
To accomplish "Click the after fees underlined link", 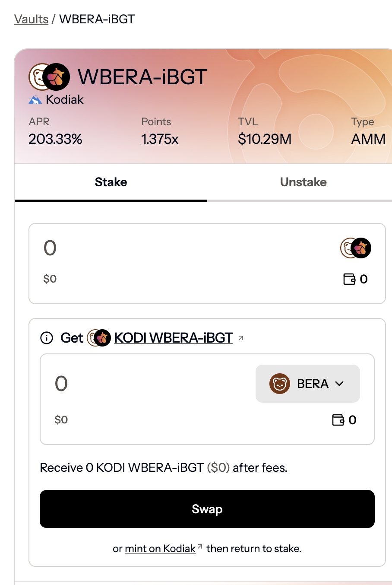I will (260, 468).
